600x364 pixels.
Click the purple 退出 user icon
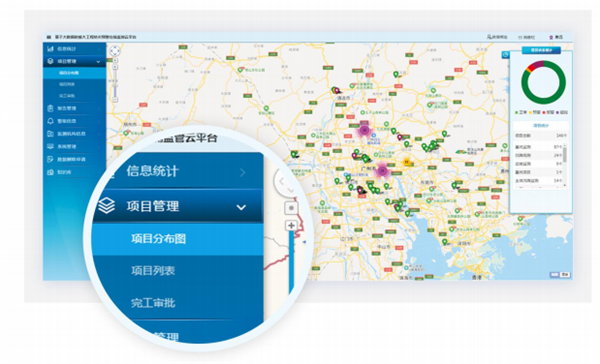[551, 37]
